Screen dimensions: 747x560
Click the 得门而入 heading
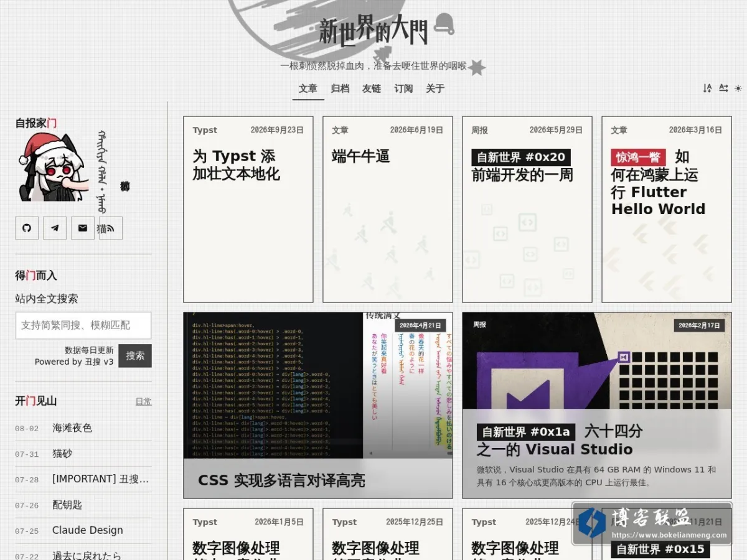point(36,276)
